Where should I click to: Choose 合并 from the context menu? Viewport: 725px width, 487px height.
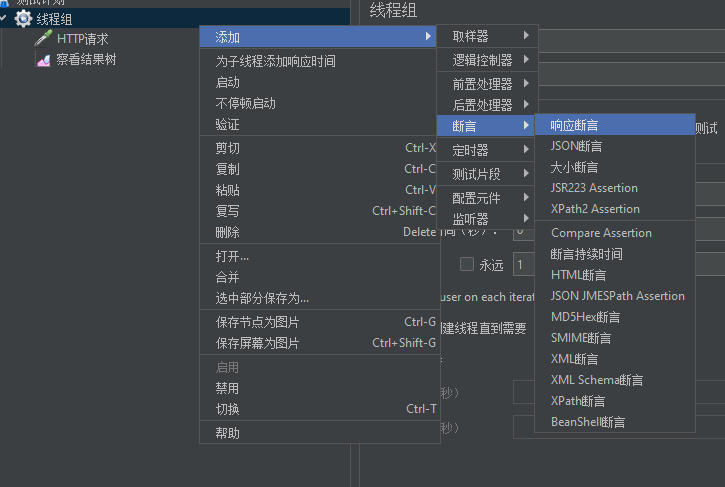[318, 277]
